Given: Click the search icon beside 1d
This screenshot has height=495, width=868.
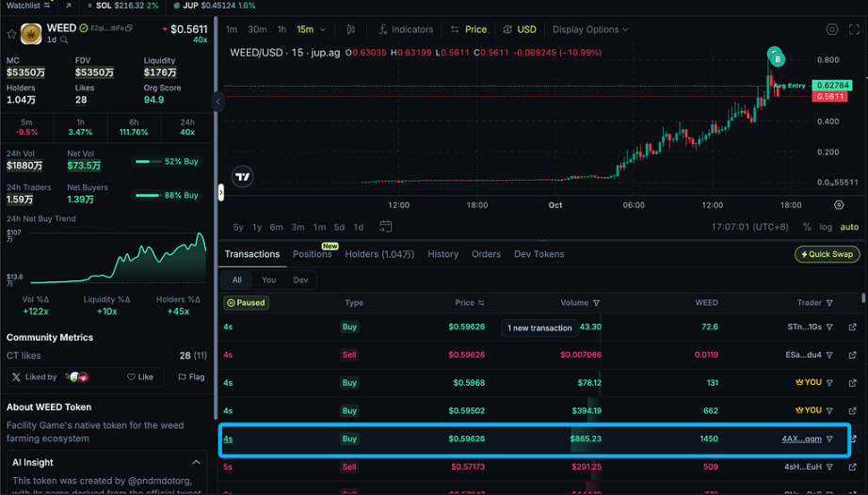Looking at the screenshot, I should click(x=64, y=40).
